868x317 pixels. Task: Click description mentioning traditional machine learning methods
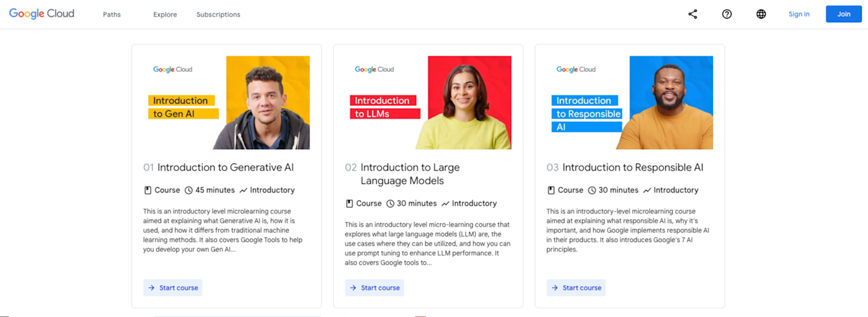(x=223, y=230)
